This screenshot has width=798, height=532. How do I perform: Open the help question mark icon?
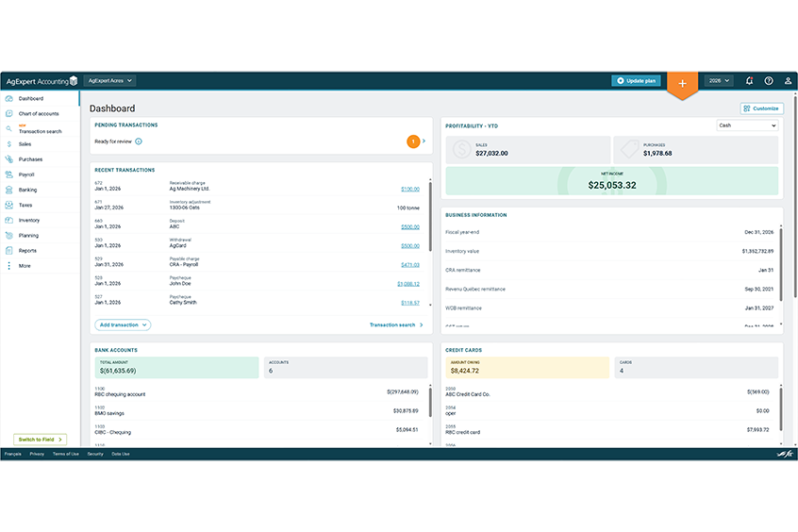tap(769, 80)
